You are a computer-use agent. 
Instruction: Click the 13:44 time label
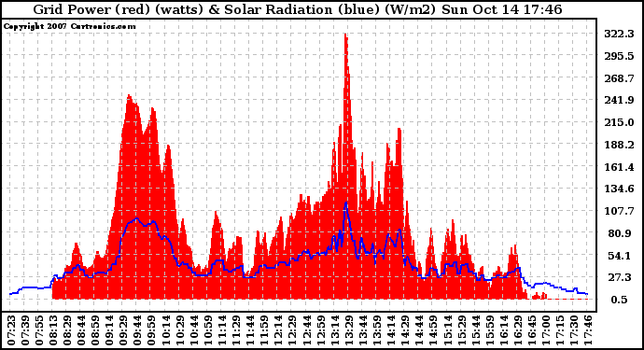point(363,330)
